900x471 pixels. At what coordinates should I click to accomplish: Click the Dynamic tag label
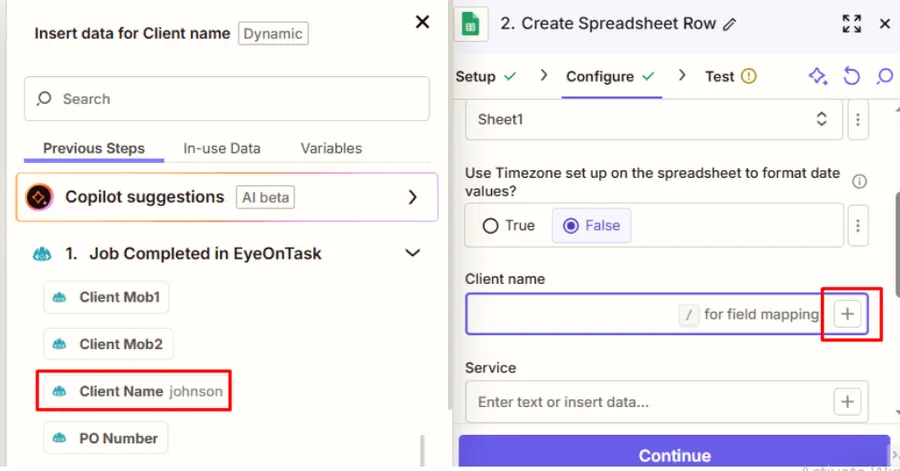(x=273, y=33)
